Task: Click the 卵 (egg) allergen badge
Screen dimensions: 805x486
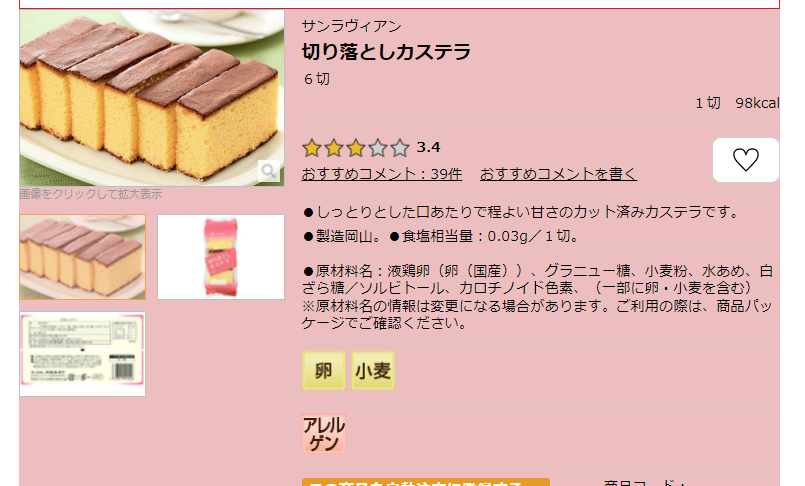Action: pyautogui.click(x=323, y=371)
